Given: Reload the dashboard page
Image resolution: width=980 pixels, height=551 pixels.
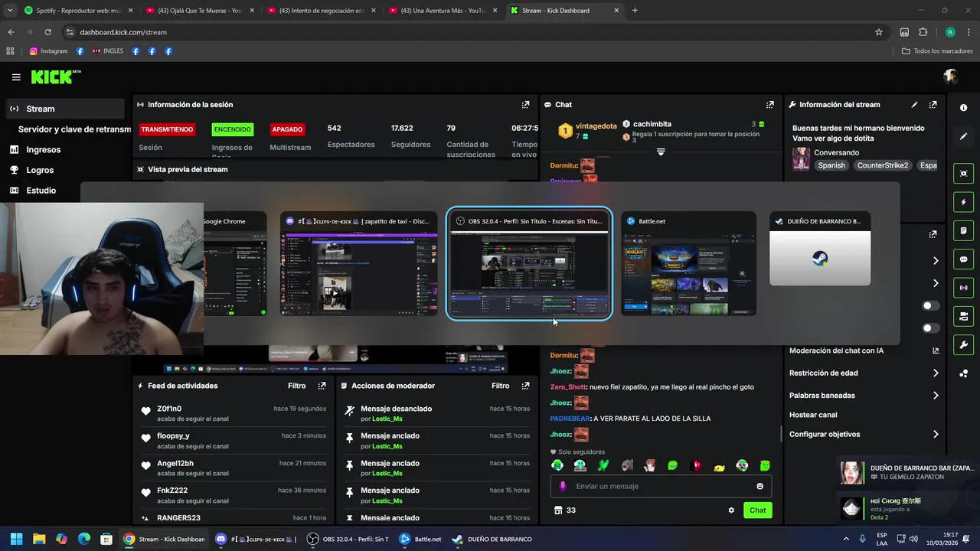Looking at the screenshot, I should coord(47,32).
